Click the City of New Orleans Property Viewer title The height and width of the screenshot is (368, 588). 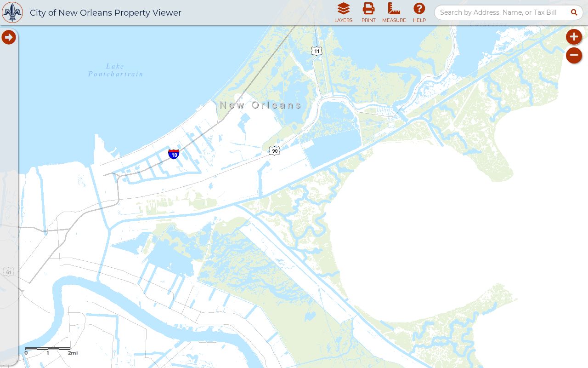click(x=106, y=13)
